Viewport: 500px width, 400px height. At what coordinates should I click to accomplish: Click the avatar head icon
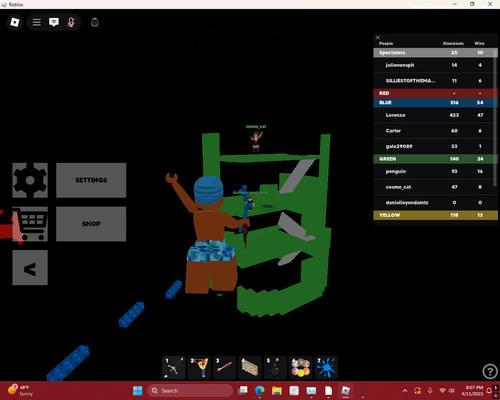coord(95,22)
